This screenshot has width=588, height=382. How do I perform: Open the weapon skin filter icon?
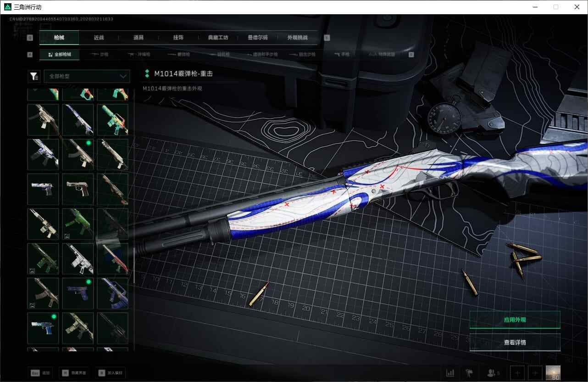pos(34,76)
